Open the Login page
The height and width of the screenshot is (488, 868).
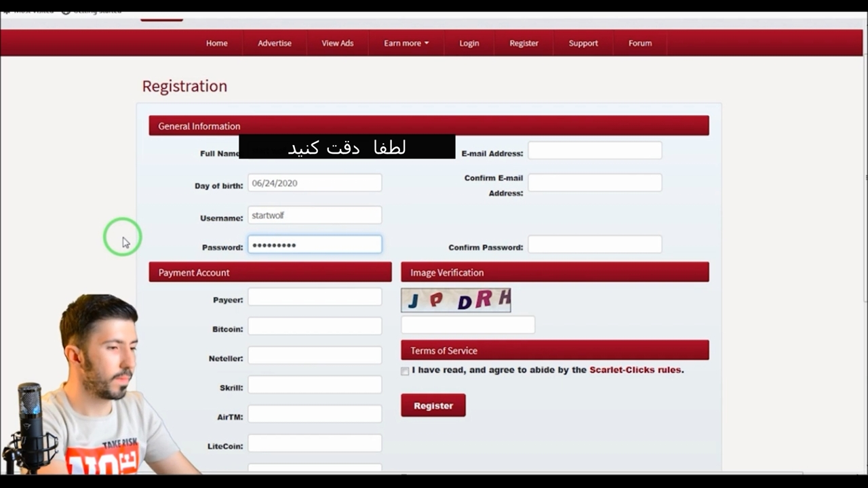point(469,43)
